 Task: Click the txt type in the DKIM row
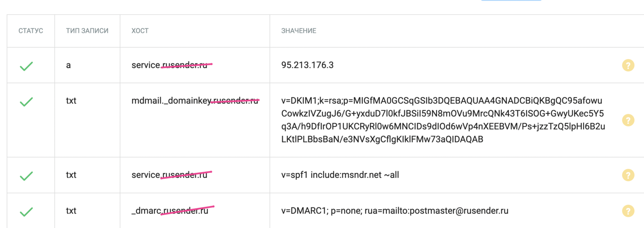(x=71, y=101)
